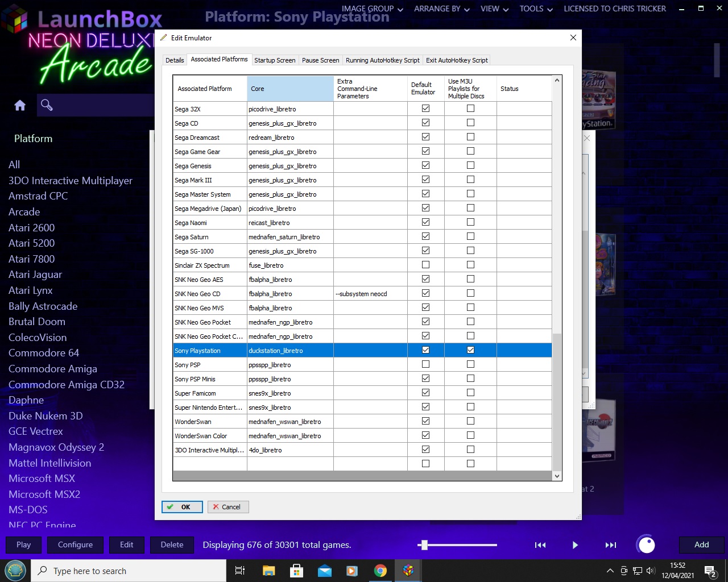Click the Windows search box
Screen dimensions: 728x582
pyautogui.click(x=129, y=571)
